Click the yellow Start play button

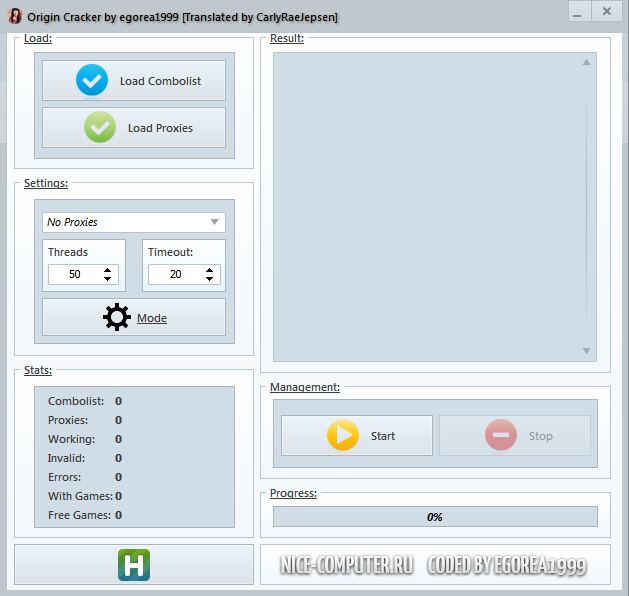click(357, 436)
